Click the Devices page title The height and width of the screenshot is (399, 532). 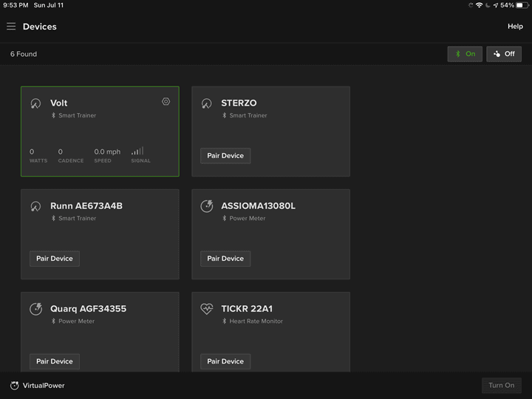point(40,27)
